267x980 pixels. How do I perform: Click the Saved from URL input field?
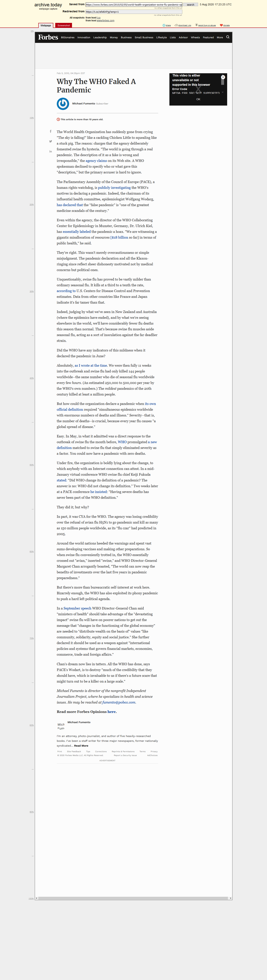point(134,5)
